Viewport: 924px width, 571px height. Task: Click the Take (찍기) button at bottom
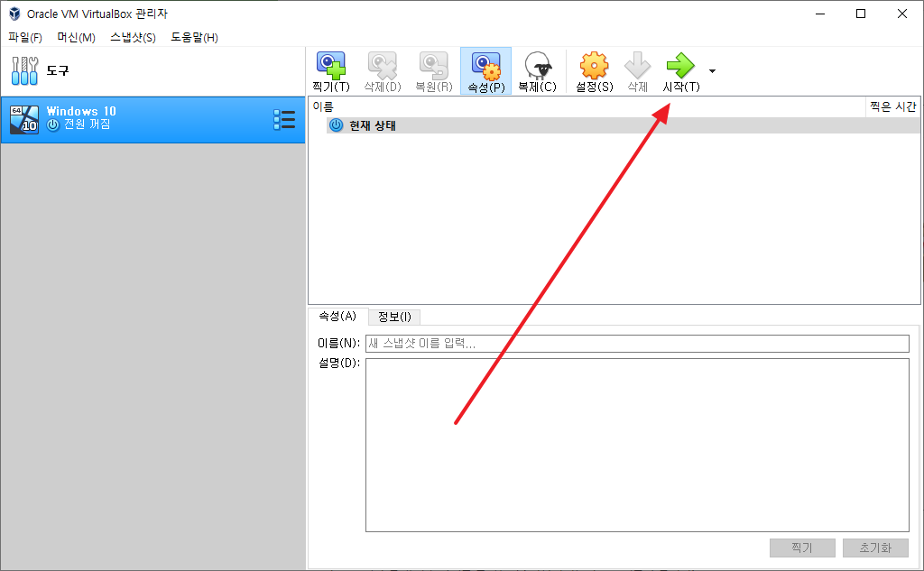click(x=802, y=548)
